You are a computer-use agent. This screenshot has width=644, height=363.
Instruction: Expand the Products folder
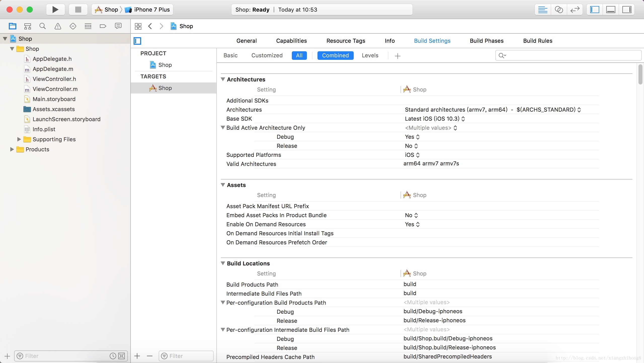pyautogui.click(x=12, y=149)
